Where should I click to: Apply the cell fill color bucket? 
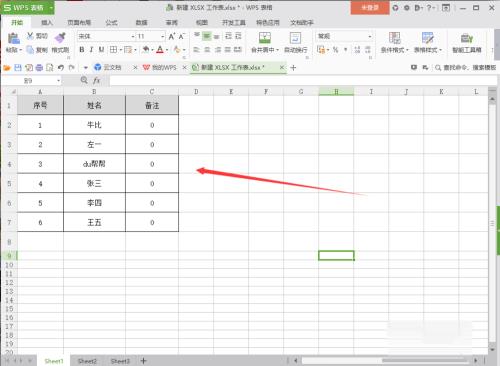[146, 50]
